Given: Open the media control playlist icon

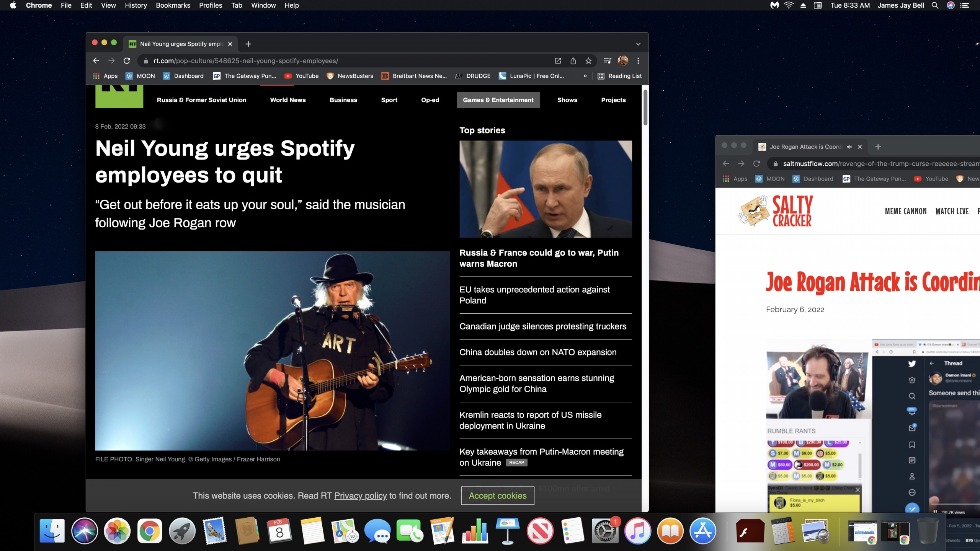Looking at the screenshot, I should coord(607,61).
